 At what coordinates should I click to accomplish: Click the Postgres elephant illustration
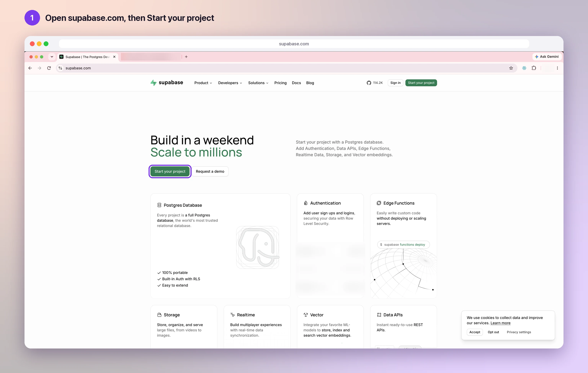coord(258,247)
